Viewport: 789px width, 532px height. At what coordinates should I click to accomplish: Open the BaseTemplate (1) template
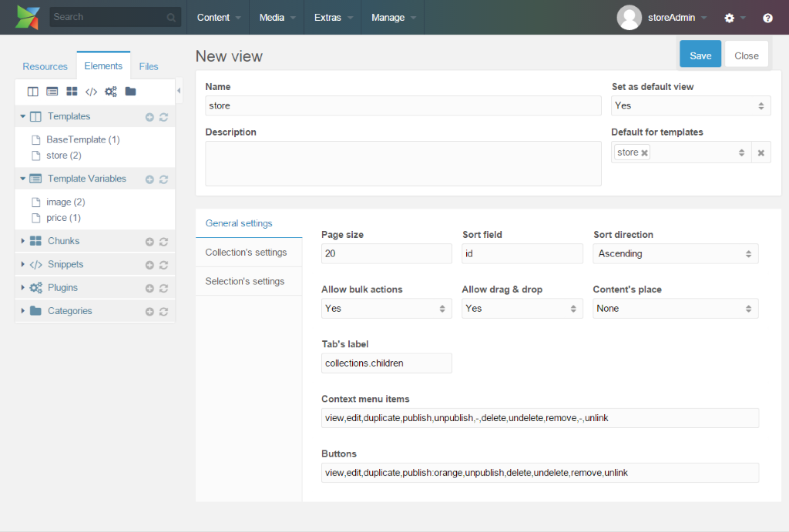[x=83, y=140]
